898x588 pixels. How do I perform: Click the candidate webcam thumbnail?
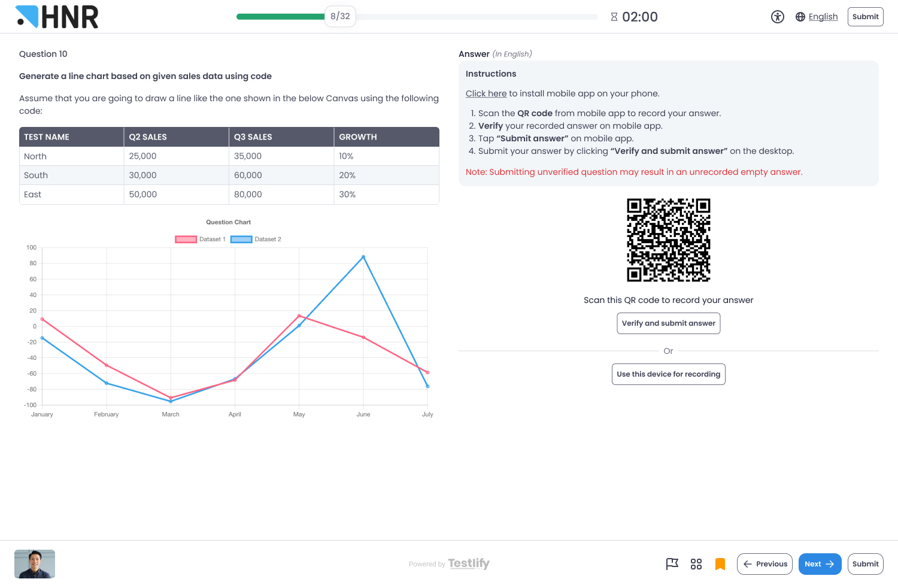click(35, 564)
